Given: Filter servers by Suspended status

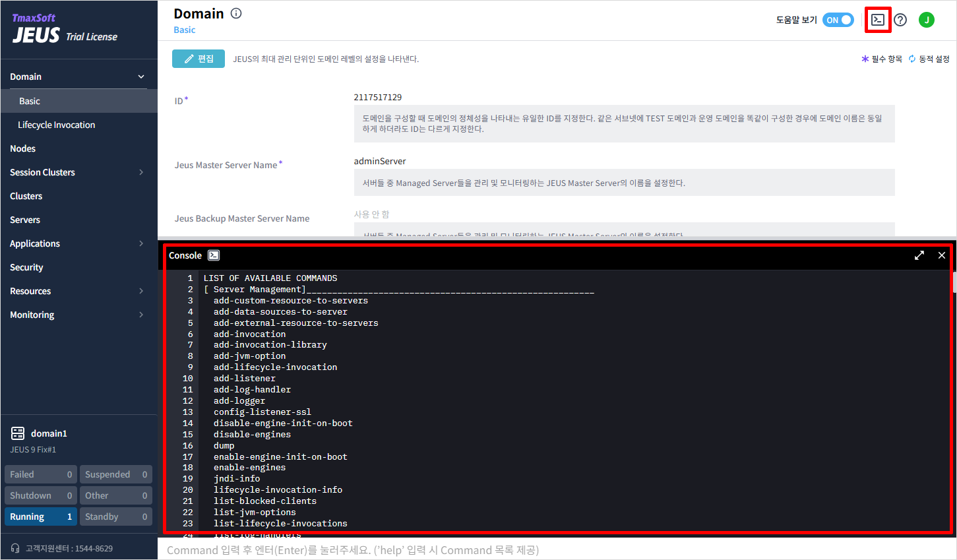Looking at the screenshot, I should [116, 474].
